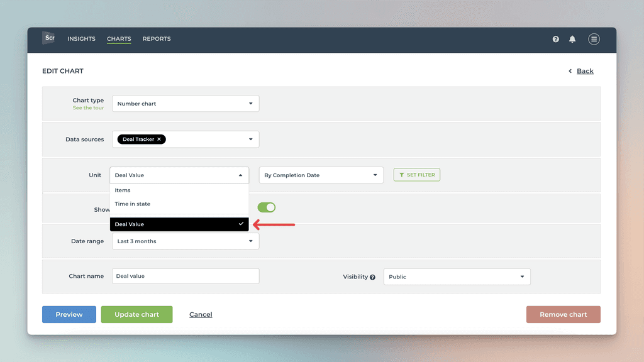Open the Chart type dropdown
The width and height of the screenshot is (644, 362).
coord(185,103)
